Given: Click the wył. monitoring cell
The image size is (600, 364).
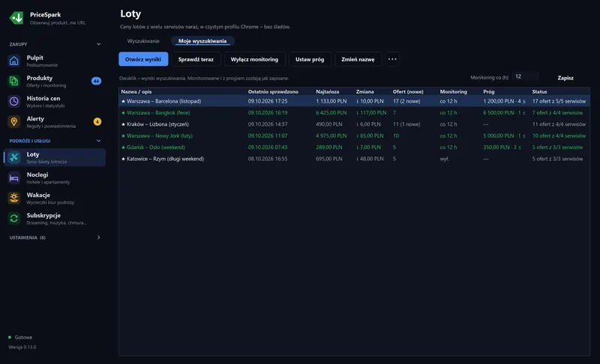Looking at the screenshot, I should tap(444, 159).
